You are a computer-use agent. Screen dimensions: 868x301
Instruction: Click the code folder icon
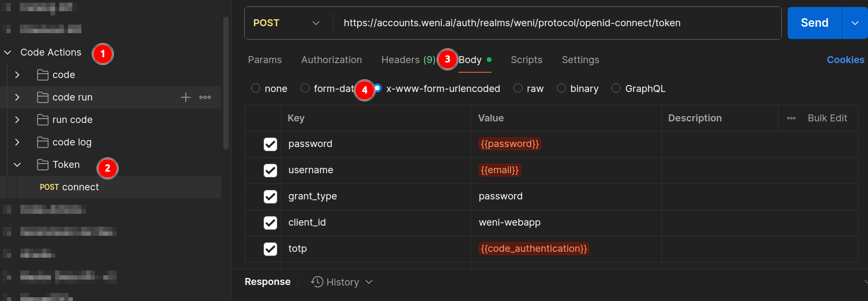pos(43,75)
